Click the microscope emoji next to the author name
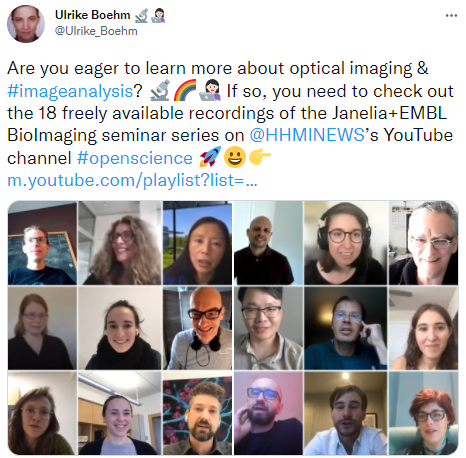This screenshot has height=458, width=466. click(x=141, y=15)
